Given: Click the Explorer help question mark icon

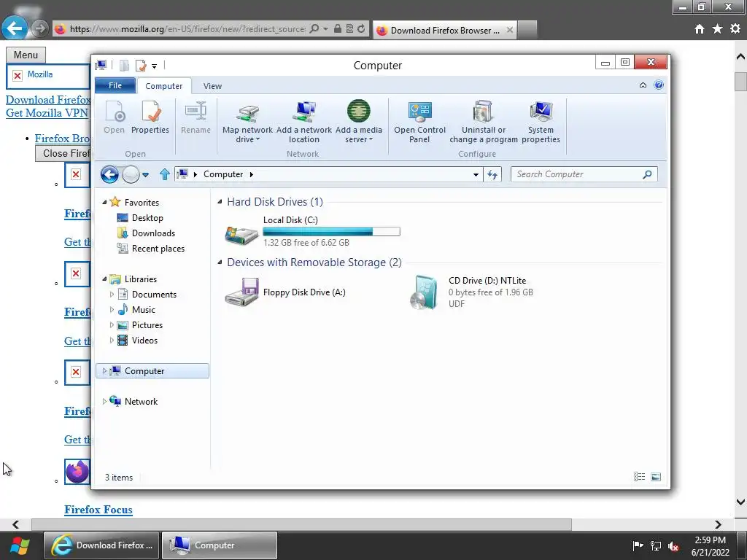Looking at the screenshot, I should pos(659,85).
